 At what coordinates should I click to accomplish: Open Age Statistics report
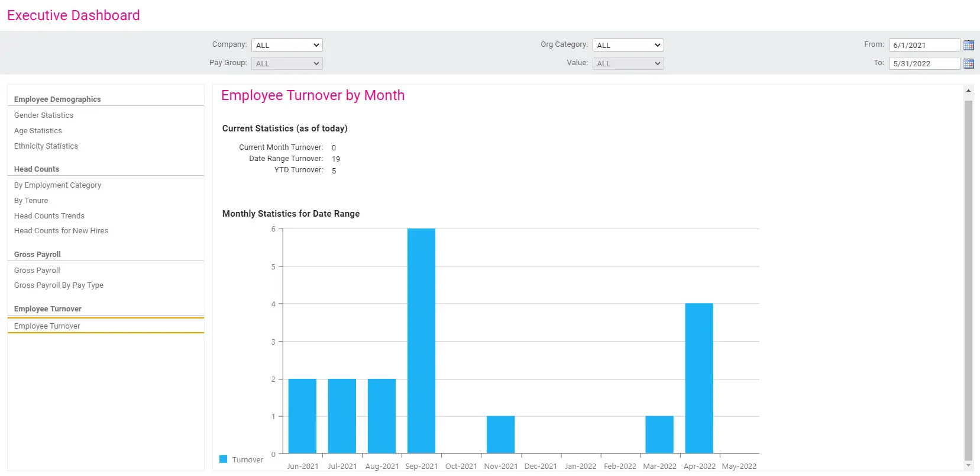point(38,131)
